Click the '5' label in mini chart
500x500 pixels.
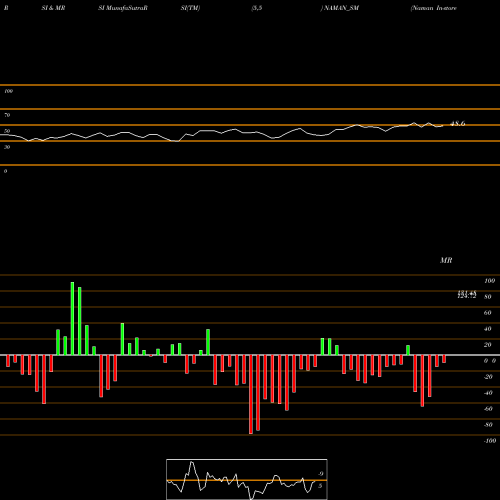pos(320,486)
